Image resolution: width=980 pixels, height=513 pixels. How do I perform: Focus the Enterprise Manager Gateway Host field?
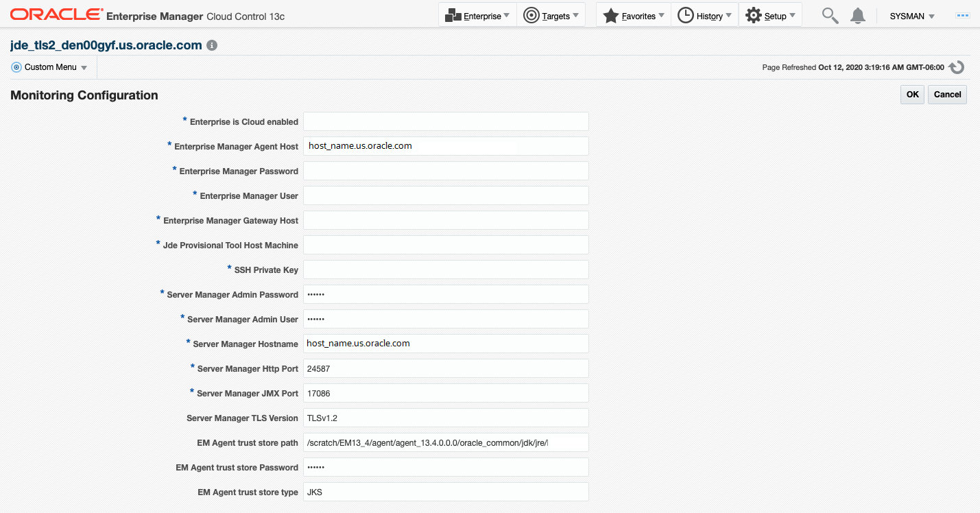[x=446, y=220]
